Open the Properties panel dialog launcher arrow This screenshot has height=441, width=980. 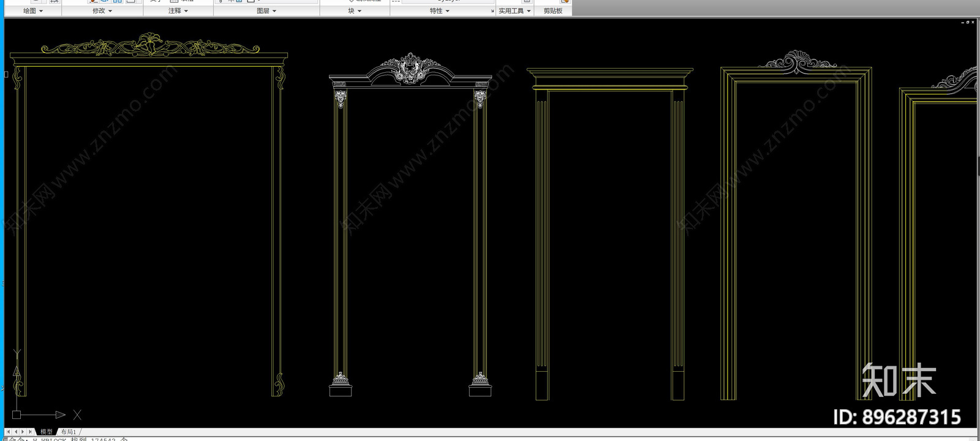pyautogui.click(x=492, y=11)
